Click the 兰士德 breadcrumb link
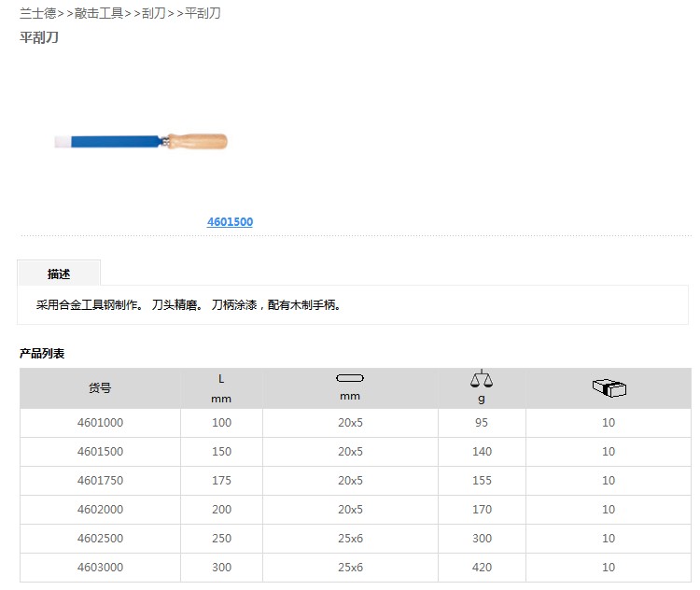700x590 pixels. click(x=37, y=14)
